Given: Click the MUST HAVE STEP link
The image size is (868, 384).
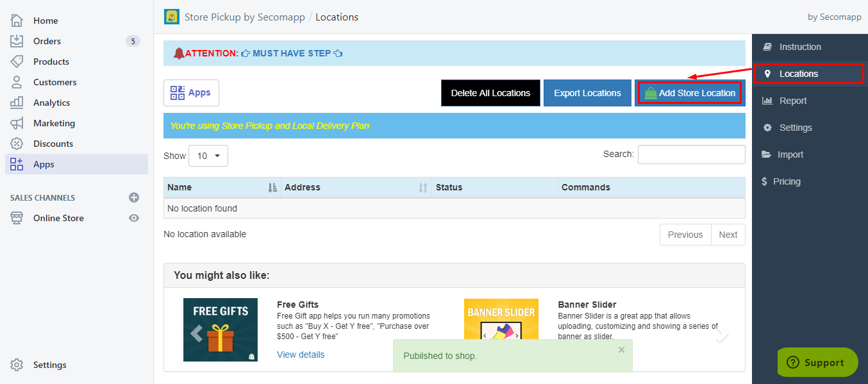Looking at the screenshot, I should (x=292, y=53).
